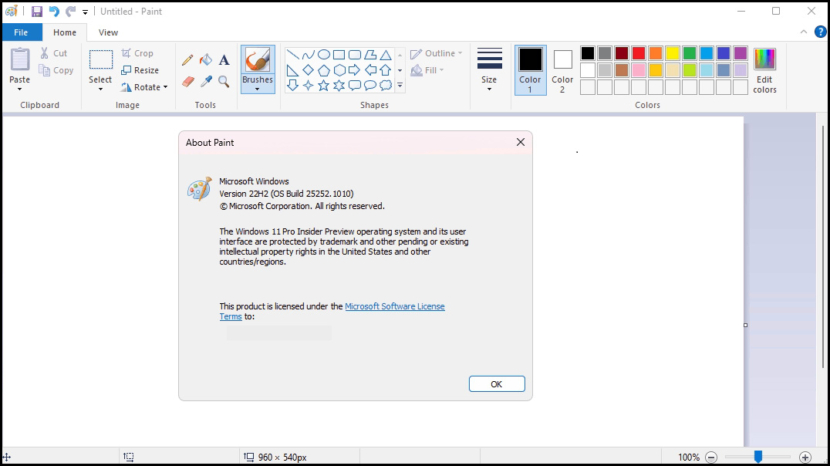Collapse the ribbon with chevron
Image resolution: width=830 pixels, height=466 pixels.
point(804,32)
